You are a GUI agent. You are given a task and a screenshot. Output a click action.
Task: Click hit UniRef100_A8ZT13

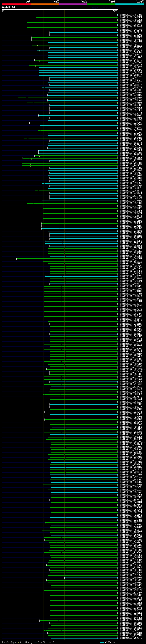[131, 321]
